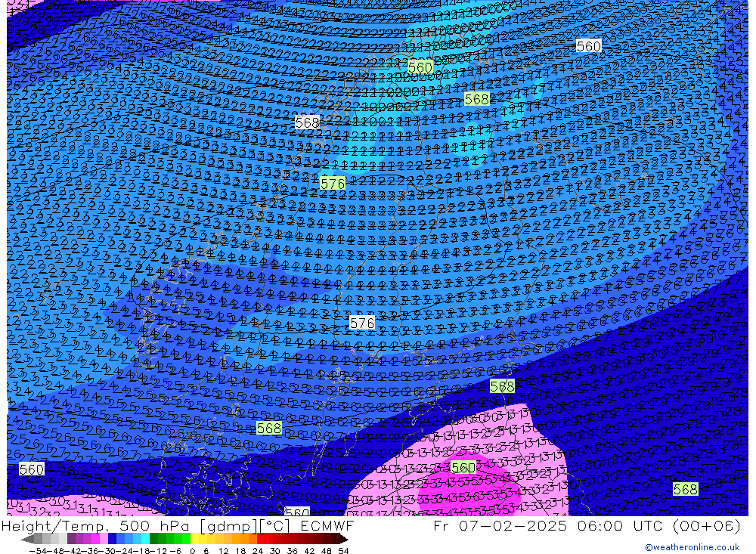
Task: Click the '(00+06)' forecast hour text
Action: [706, 525]
